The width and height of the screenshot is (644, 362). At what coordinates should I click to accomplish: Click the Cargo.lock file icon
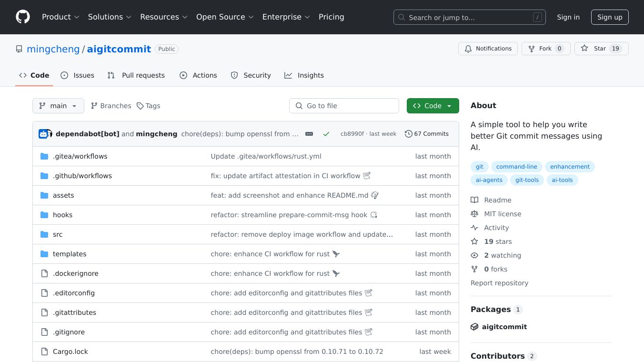coord(44,352)
